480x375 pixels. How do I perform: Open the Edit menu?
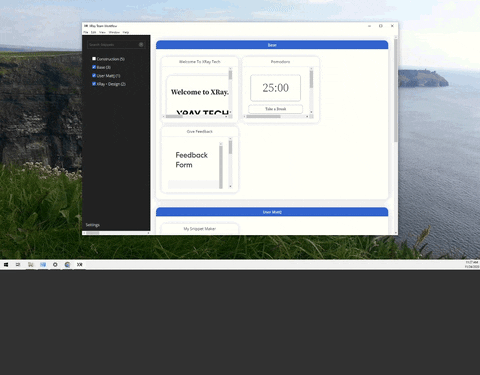tap(94, 32)
